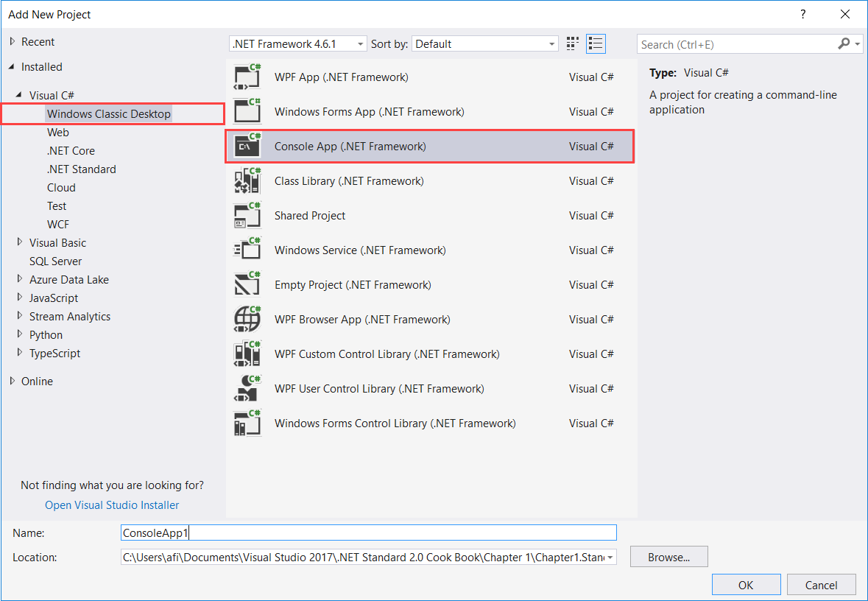The height and width of the screenshot is (601, 868).
Task: Click the Console App template icon
Action: click(x=247, y=147)
